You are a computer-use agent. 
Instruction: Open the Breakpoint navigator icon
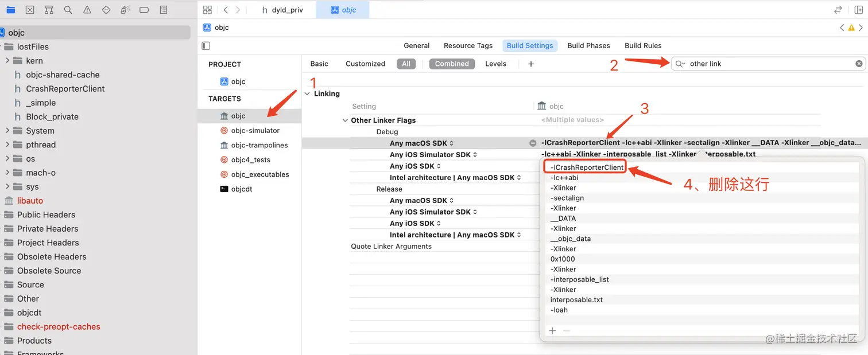pos(144,10)
